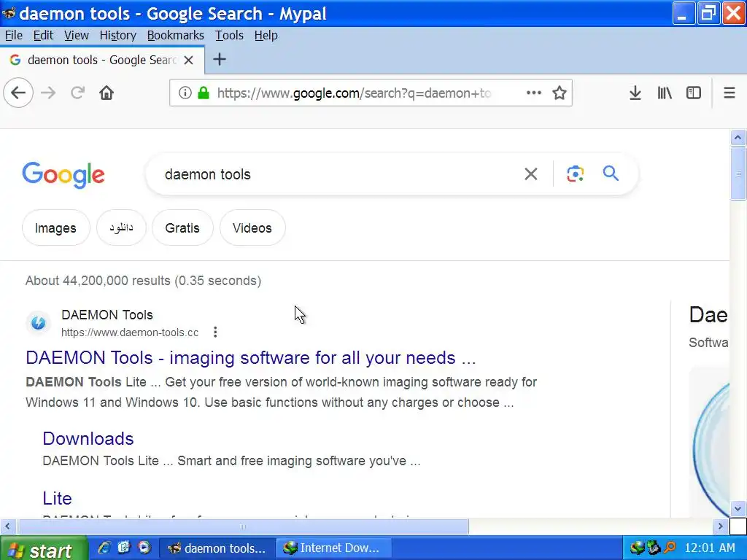
Task: Click the DAEMON Tools result favicon
Action: [38, 323]
